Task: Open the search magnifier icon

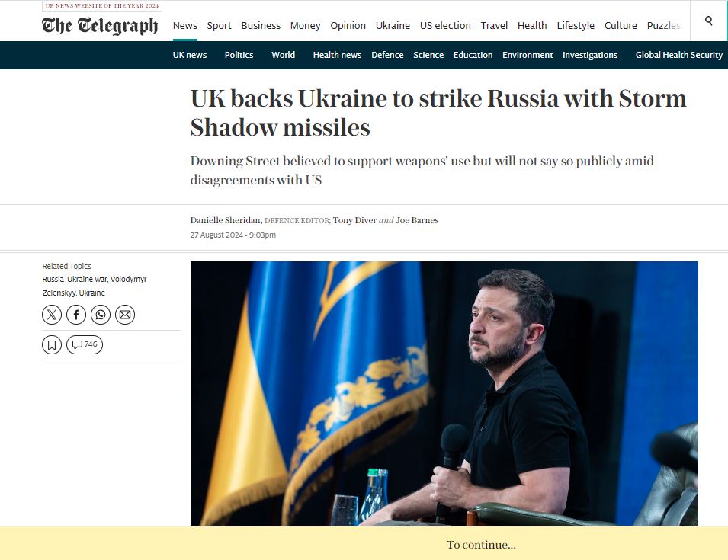Action: pos(708,21)
